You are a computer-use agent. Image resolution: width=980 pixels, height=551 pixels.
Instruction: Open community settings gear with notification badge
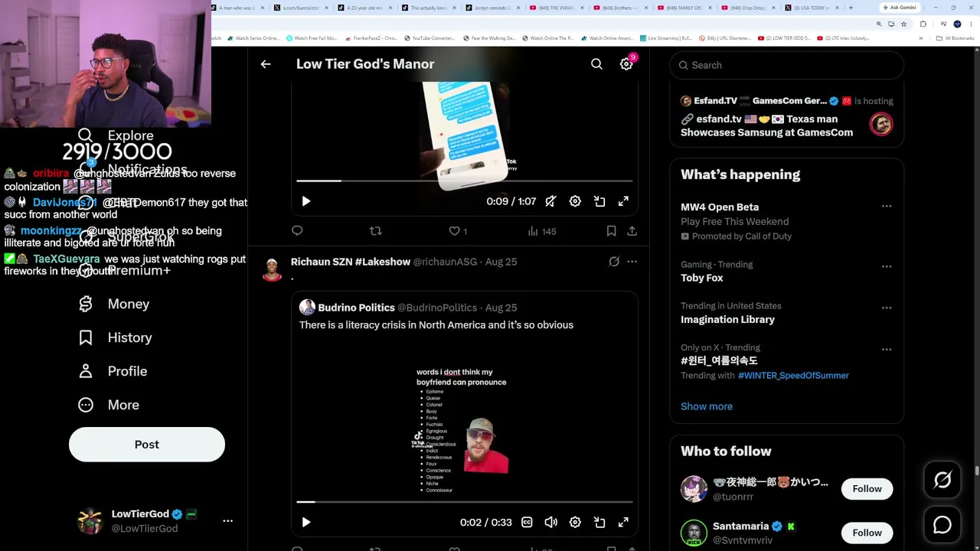tap(627, 64)
